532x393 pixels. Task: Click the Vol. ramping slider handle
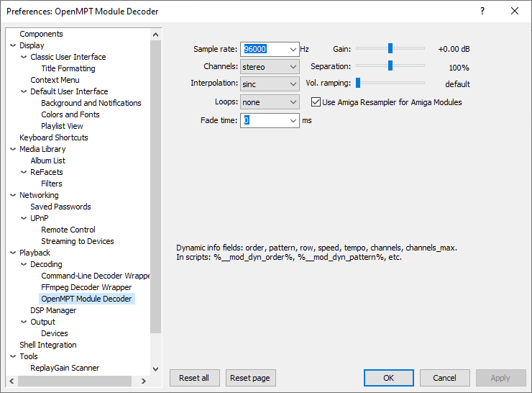point(358,83)
